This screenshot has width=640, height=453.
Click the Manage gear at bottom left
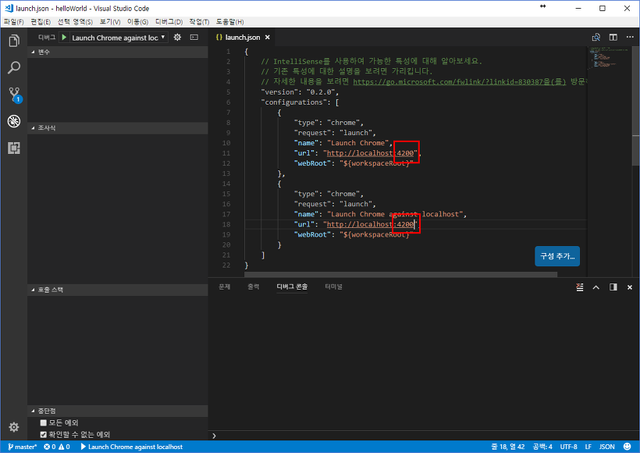click(14, 426)
